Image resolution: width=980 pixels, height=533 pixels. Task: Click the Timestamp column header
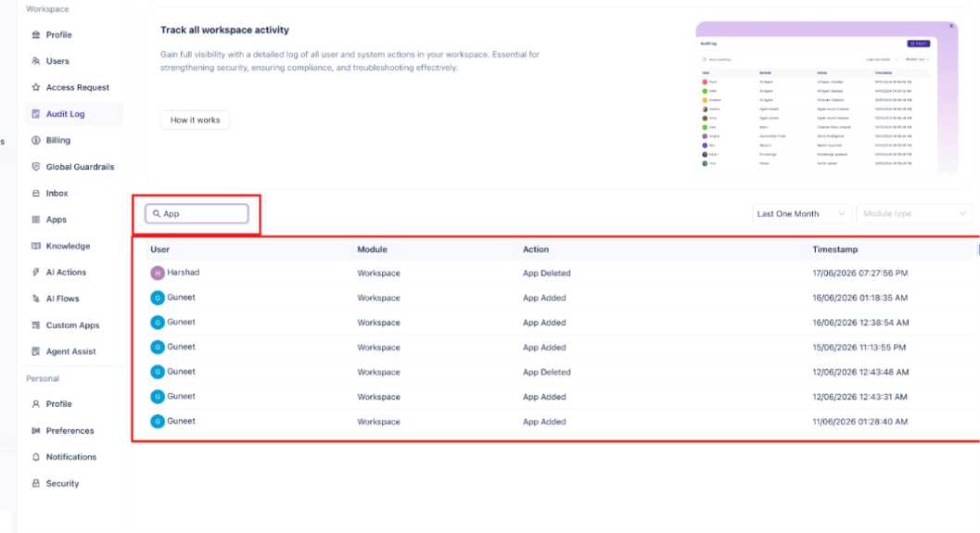[x=835, y=249]
